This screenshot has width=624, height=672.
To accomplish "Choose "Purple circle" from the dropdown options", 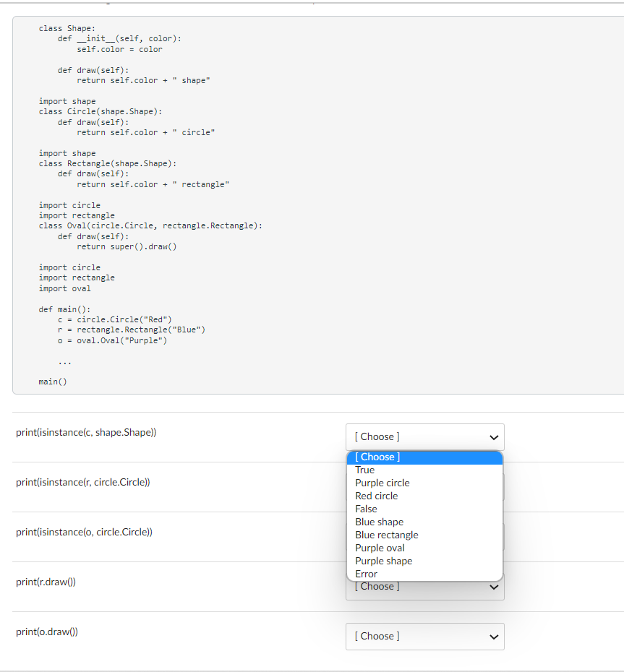I will click(x=382, y=483).
